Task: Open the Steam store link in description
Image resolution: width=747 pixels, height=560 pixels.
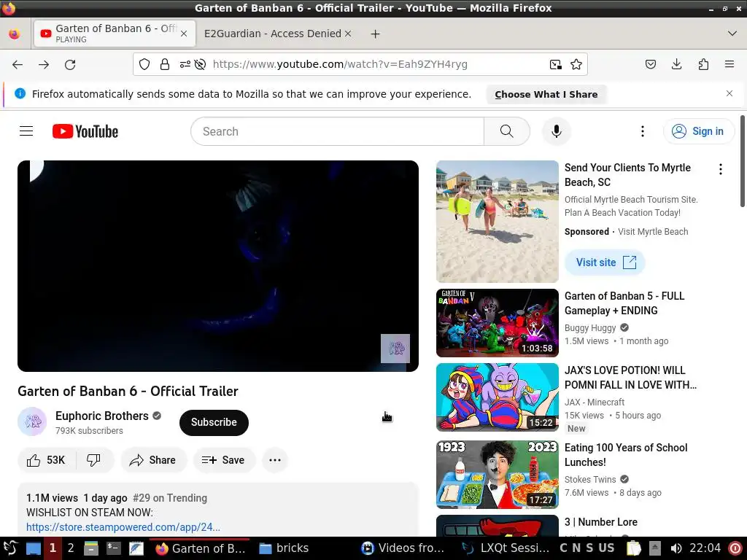Action: 123,527
